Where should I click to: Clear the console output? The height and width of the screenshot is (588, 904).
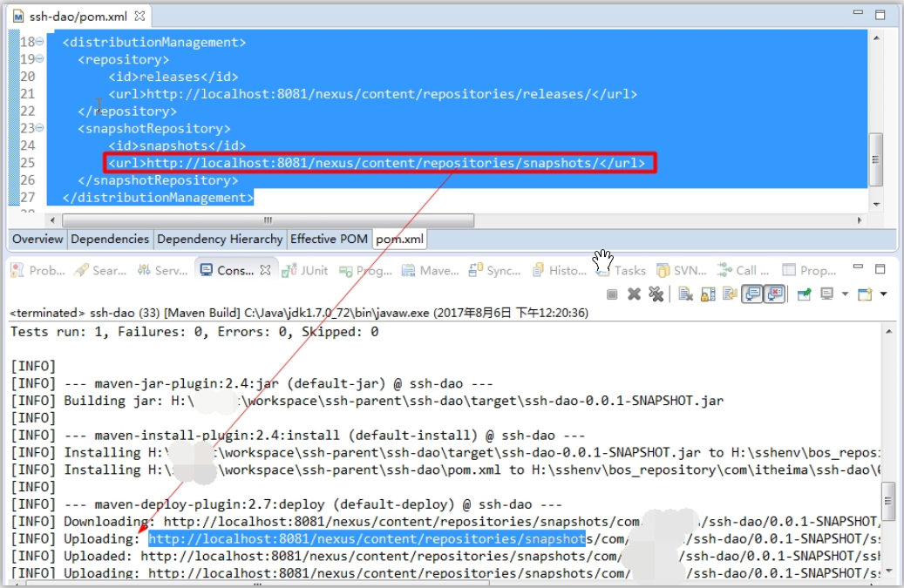click(x=685, y=294)
